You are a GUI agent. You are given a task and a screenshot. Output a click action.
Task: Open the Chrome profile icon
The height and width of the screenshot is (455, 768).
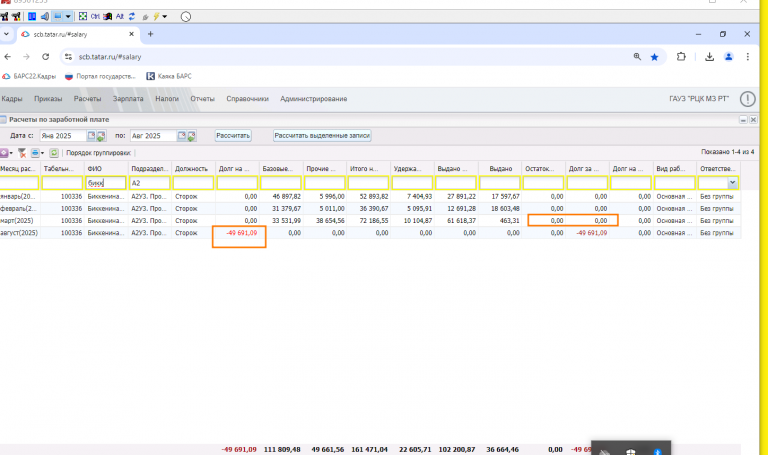[x=729, y=57]
